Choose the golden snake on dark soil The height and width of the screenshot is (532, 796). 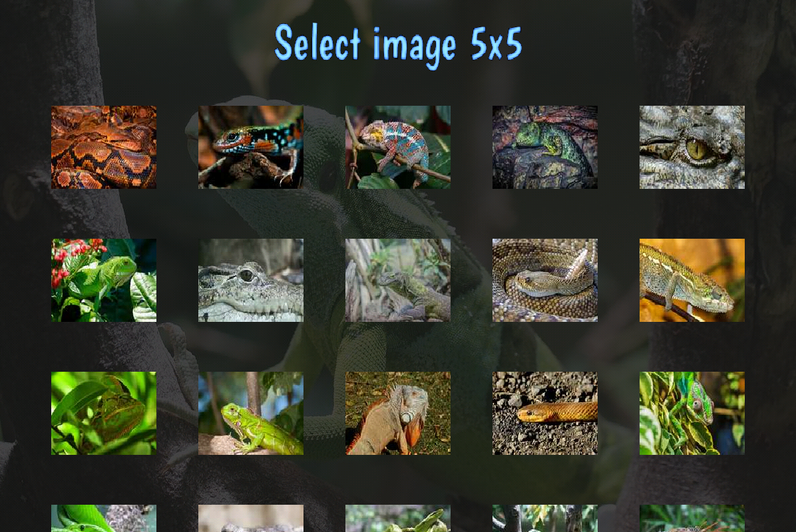tap(544, 413)
